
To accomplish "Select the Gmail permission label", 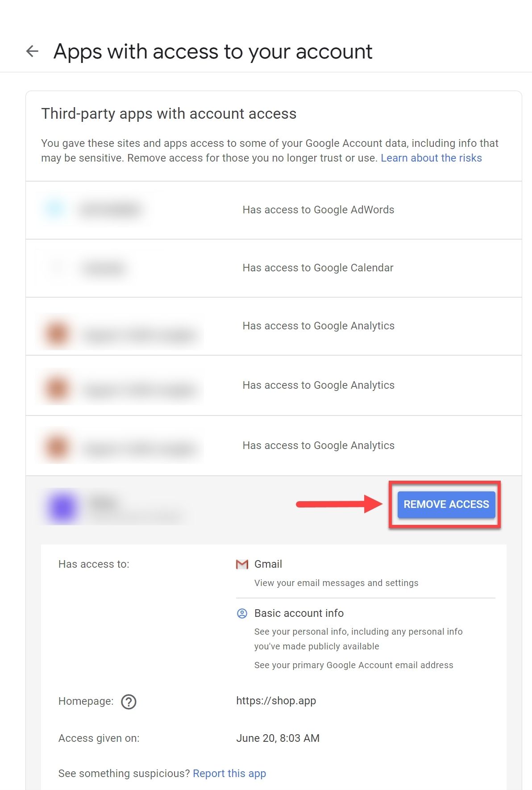I will click(x=268, y=564).
